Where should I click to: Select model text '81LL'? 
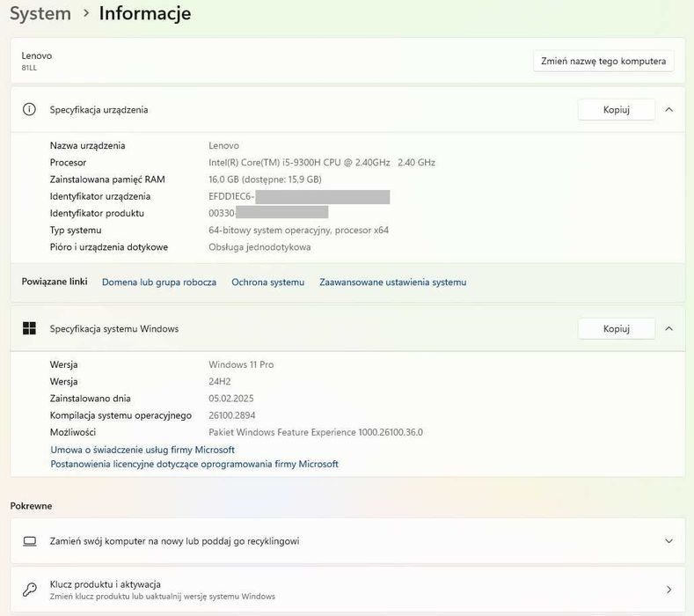pyautogui.click(x=29, y=68)
